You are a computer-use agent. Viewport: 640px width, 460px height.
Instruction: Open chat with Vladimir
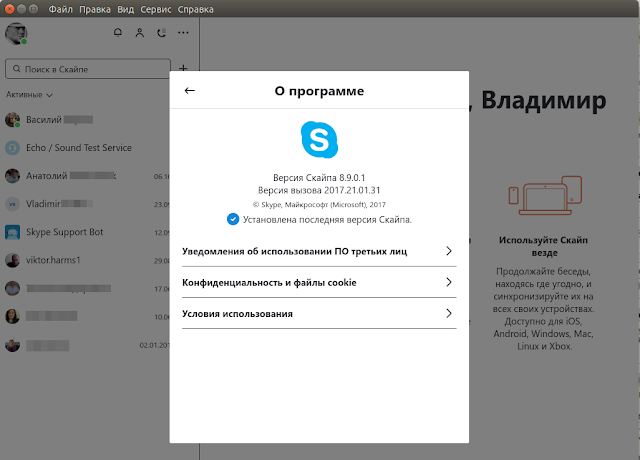point(85,204)
